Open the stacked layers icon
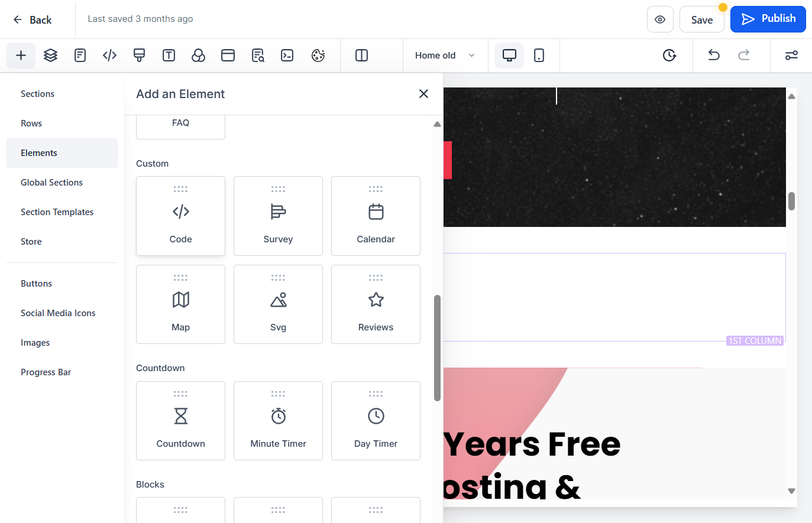 pyautogui.click(x=51, y=56)
